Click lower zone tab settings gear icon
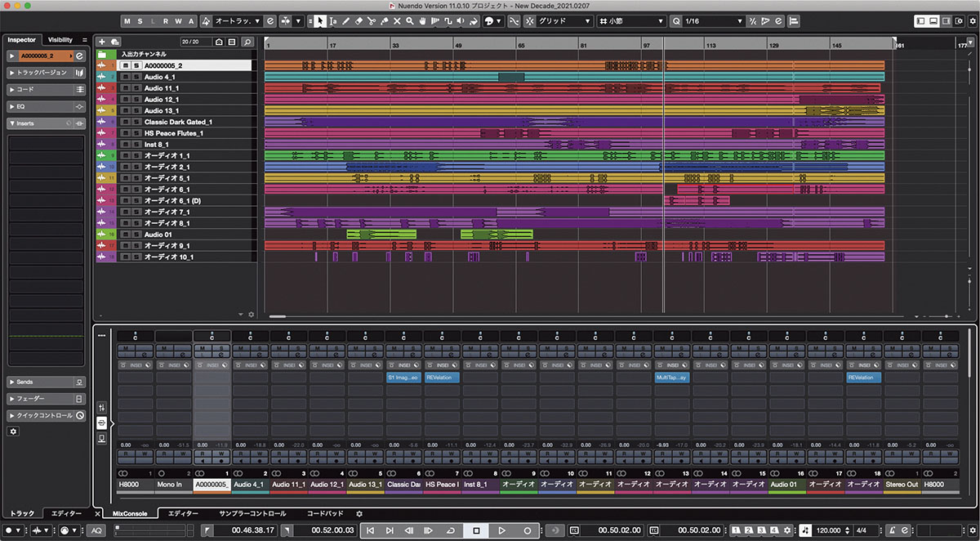 (x=359, y=514)
